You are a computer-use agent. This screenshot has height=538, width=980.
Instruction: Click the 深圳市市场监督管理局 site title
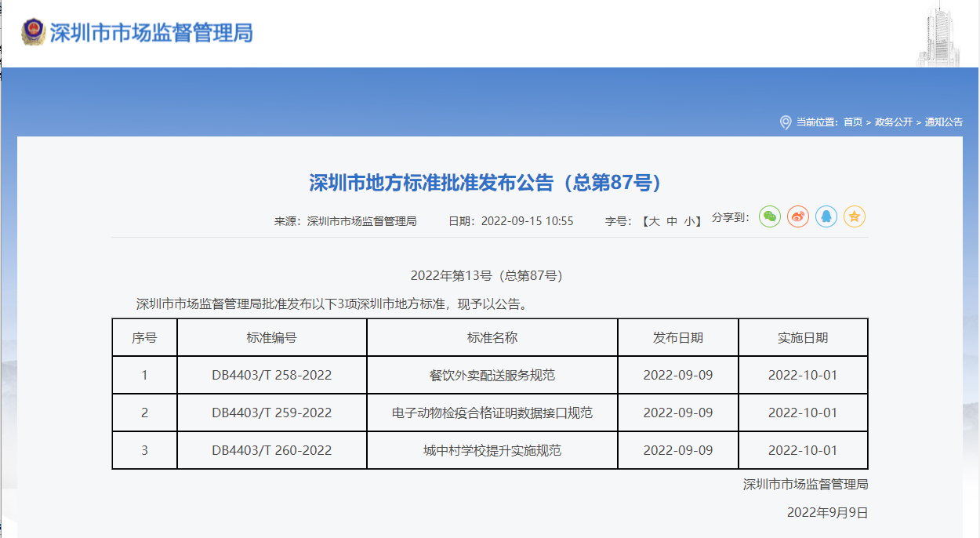tap(151, 33)
